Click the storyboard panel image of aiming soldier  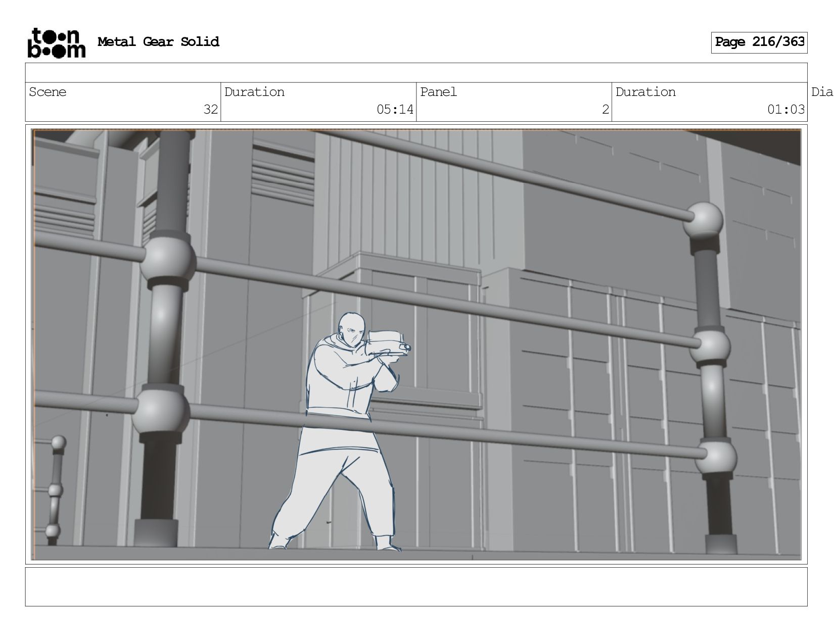tap(416, 344)
